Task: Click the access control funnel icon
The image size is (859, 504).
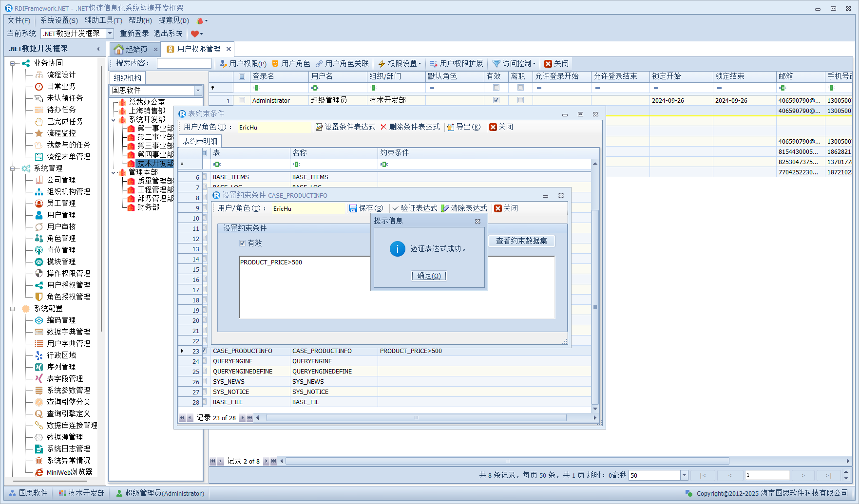Action: coord(496,64)
